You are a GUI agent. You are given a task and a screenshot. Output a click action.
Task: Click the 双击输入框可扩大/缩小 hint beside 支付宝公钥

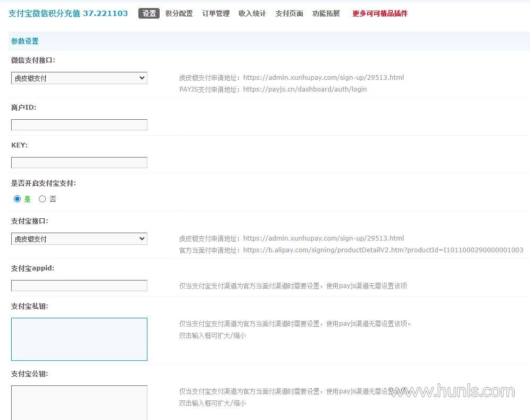click(213, 403)
